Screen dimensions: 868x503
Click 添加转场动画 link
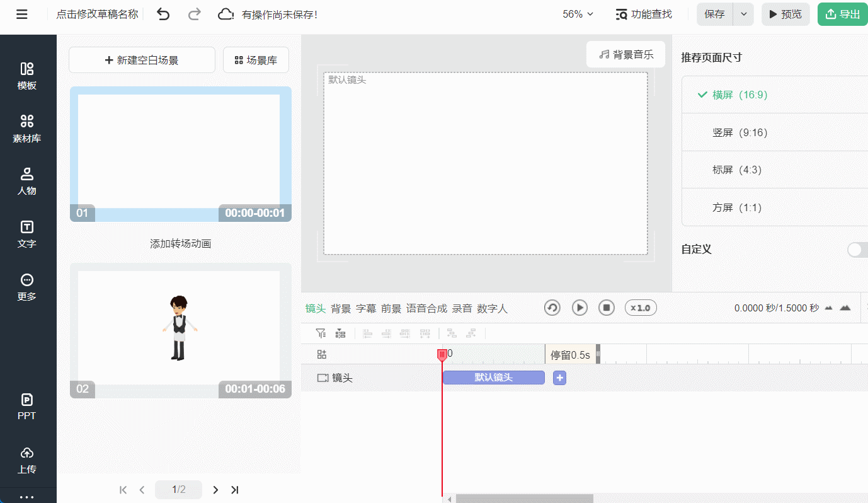tap(181, 243)
